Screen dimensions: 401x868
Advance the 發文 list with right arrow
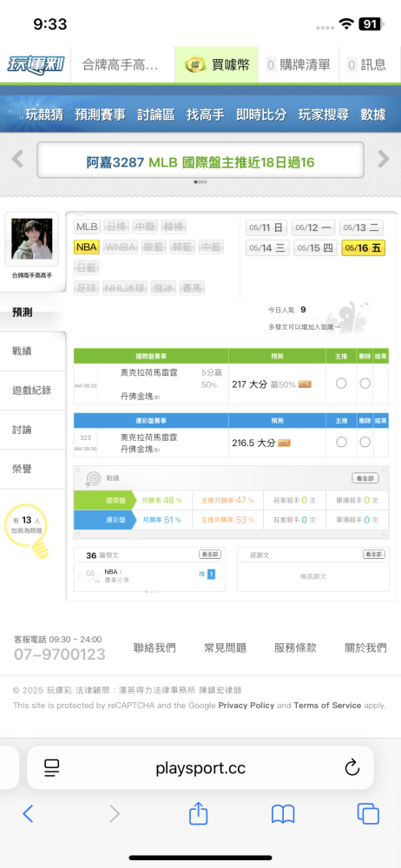coord(220,576)
